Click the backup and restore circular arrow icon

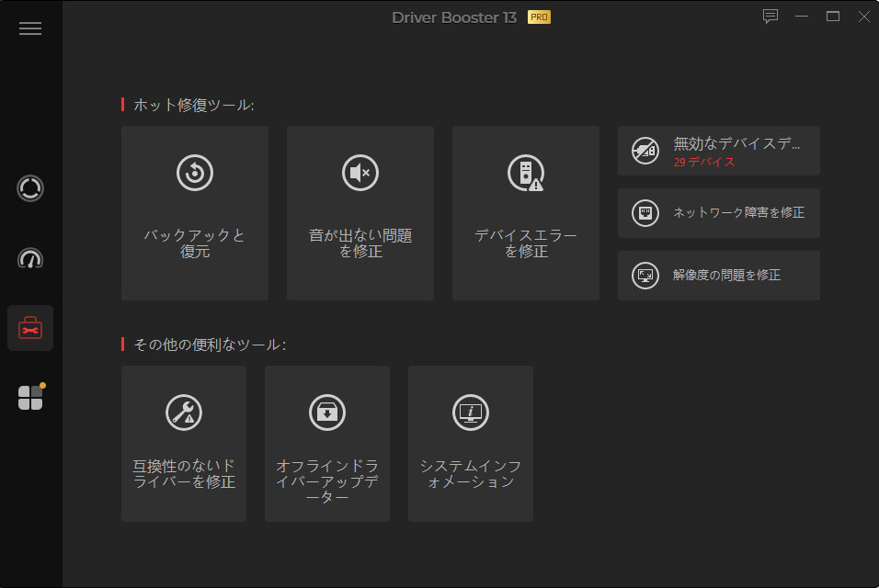195,173
